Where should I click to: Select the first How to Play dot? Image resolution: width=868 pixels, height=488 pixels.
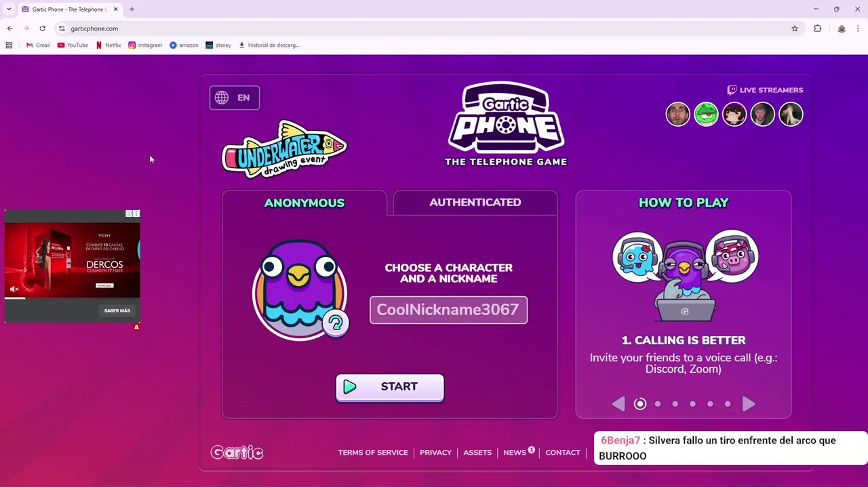640,404
